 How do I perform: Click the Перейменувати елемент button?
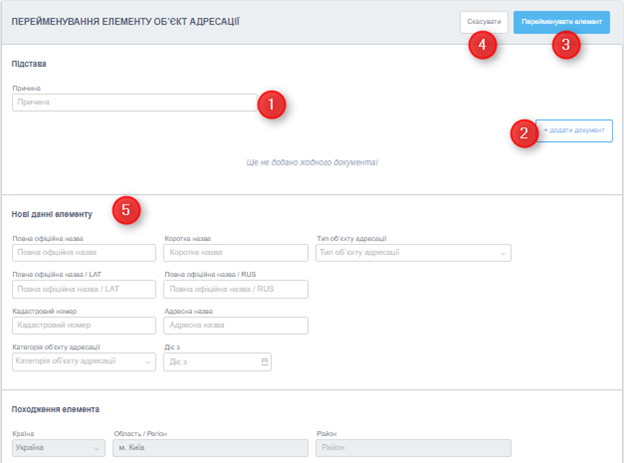coord(561,22)
